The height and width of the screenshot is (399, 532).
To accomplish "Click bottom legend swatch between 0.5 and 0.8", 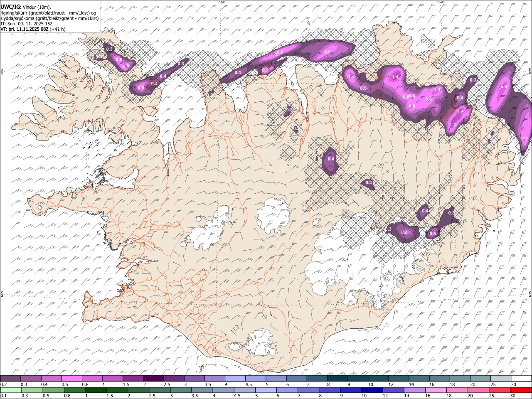I will tap(53, 390).
